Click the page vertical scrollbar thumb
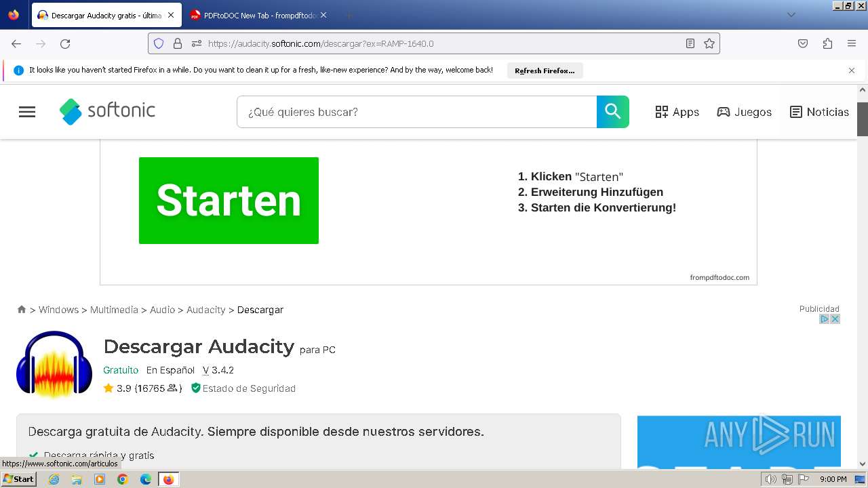Image resolution: width=868 pixels, height=488 pixels. click(863, 119)
